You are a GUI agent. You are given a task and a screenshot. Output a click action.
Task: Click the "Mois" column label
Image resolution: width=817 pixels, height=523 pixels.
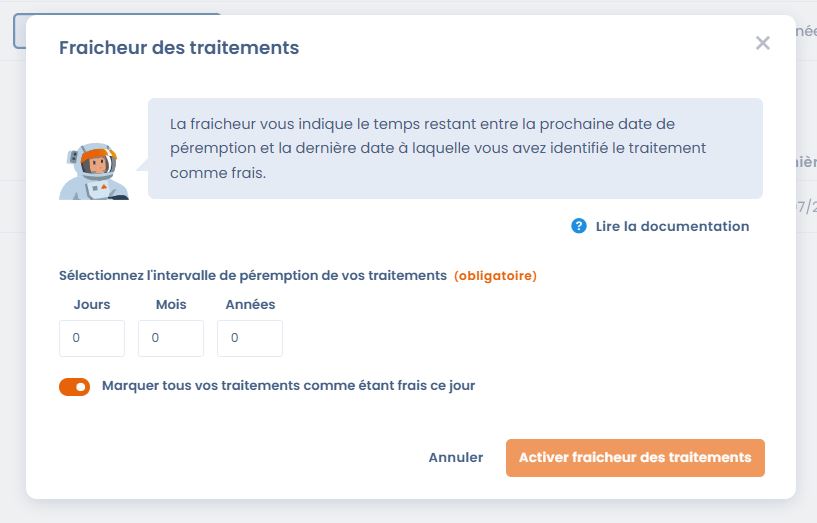click(171, 305)
